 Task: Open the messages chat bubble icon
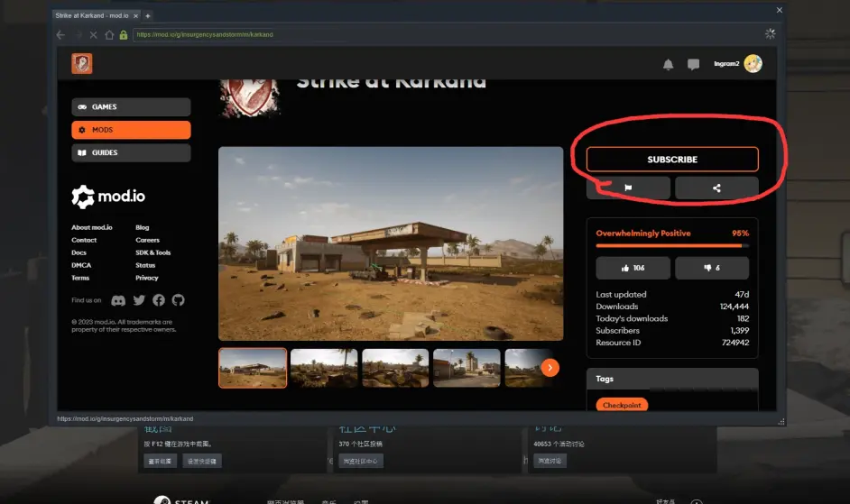693,64
